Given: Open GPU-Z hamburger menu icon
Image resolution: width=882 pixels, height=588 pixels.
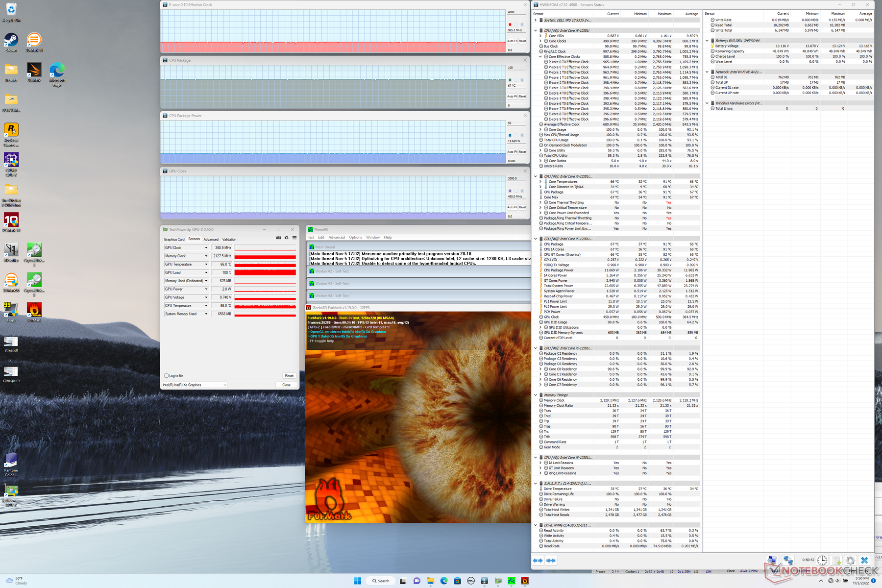Looking at the screenshot, I should click(294, 238).
